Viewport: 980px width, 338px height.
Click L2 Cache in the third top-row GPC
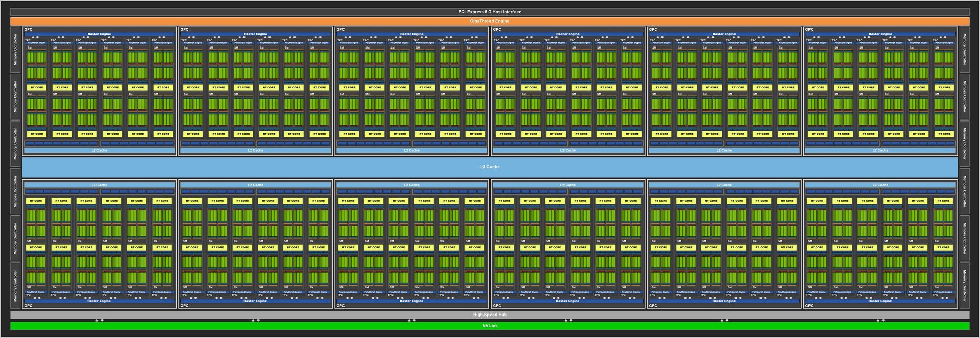point(412,150)
